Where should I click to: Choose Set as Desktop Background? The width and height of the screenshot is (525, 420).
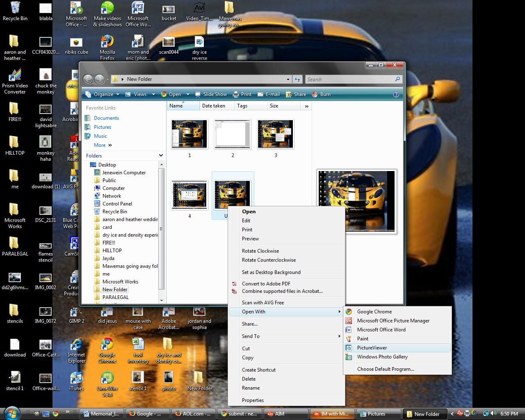coord(271,272)
